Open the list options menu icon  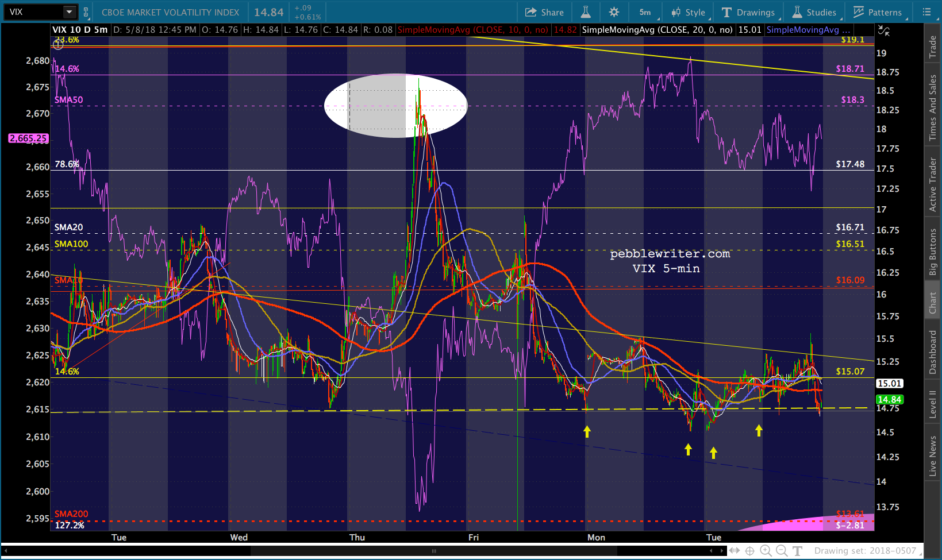pyautogui.click(x=926, y=12)
